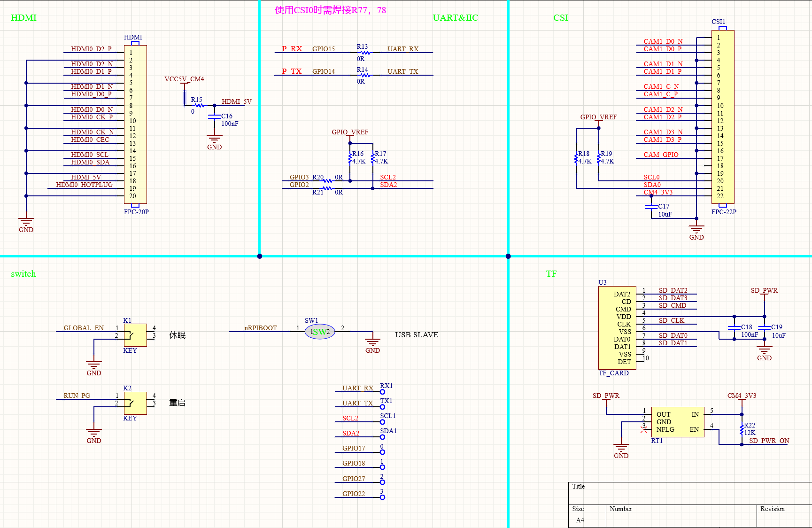
Task: Click the HDMI0_HOTPLUG net label
Action: pos(84,185)
